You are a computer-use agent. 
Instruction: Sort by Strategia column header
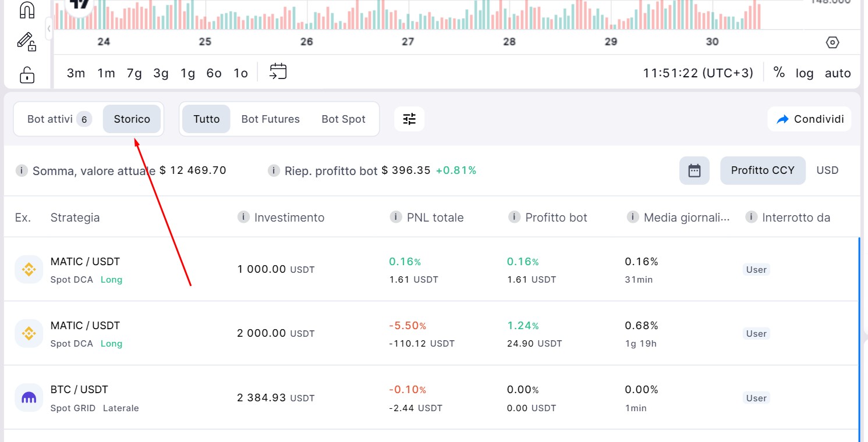click(75, 218)
